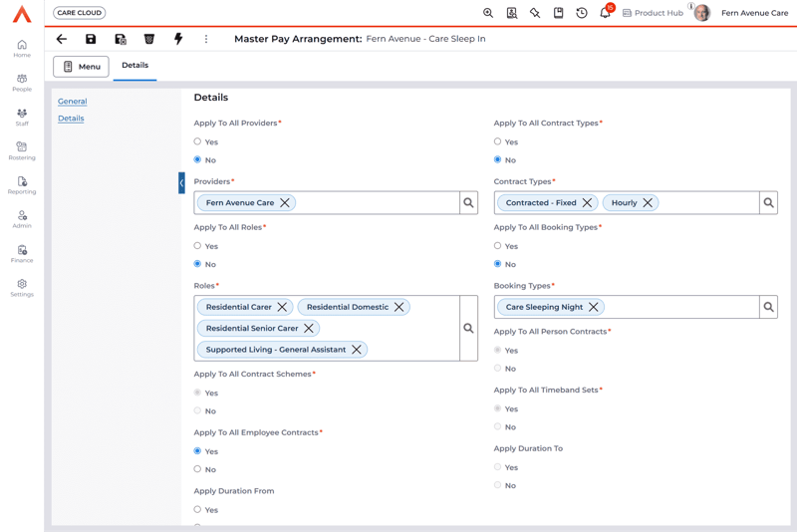Image resolution: width=797 pixels, height=532 pixels.
Task: Open the Booking Types lookup search
Action: pyautogui.click(x=768, y=307)
